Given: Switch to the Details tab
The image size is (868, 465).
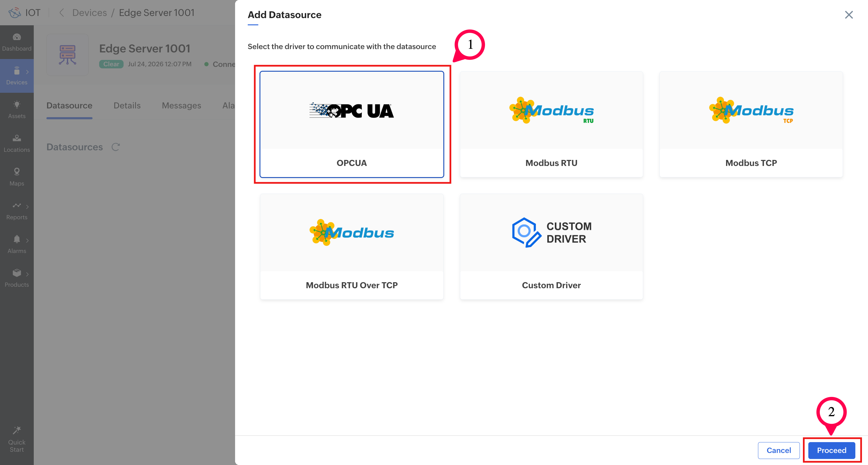Looking at the screenshot, I should (127, 106).
